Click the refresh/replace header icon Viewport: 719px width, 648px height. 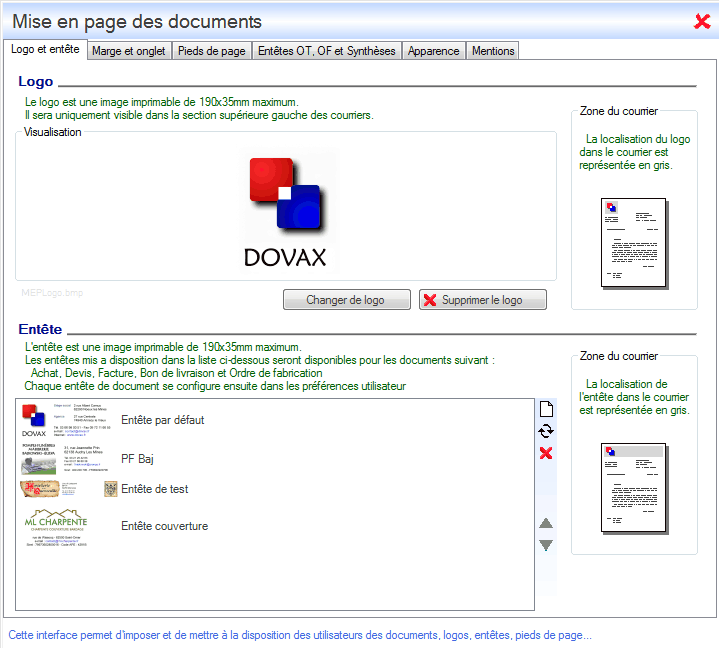pyautogui.click(x=546, y=431)
